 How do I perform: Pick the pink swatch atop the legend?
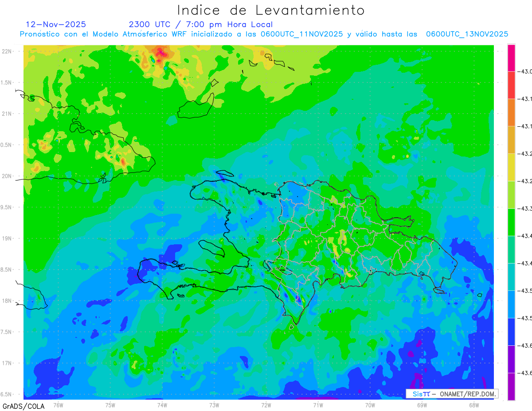pyautogui.click(x=511, y=58)
